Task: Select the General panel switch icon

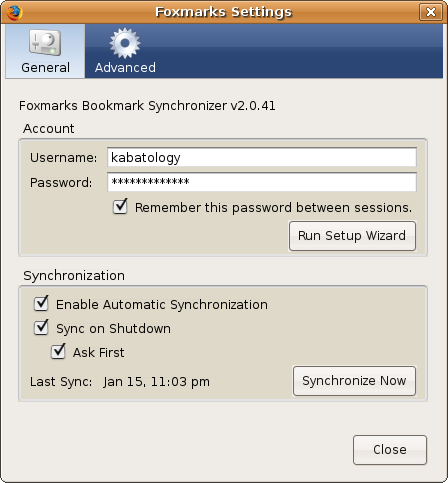Action: 45,43
